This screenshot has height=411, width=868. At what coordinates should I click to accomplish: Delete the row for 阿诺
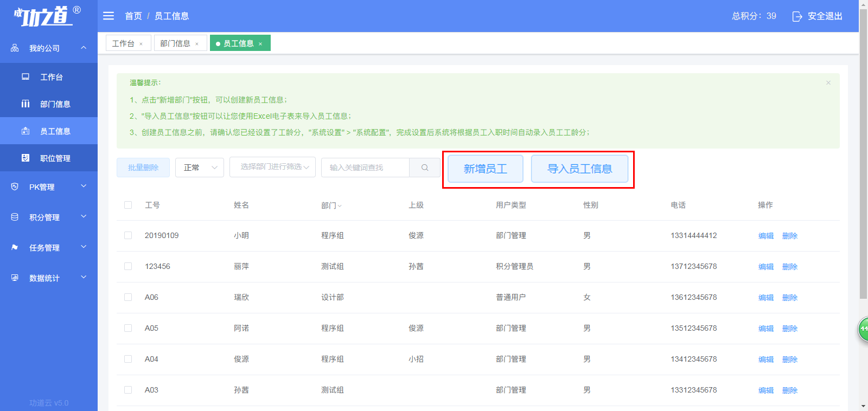pos(790,329)
